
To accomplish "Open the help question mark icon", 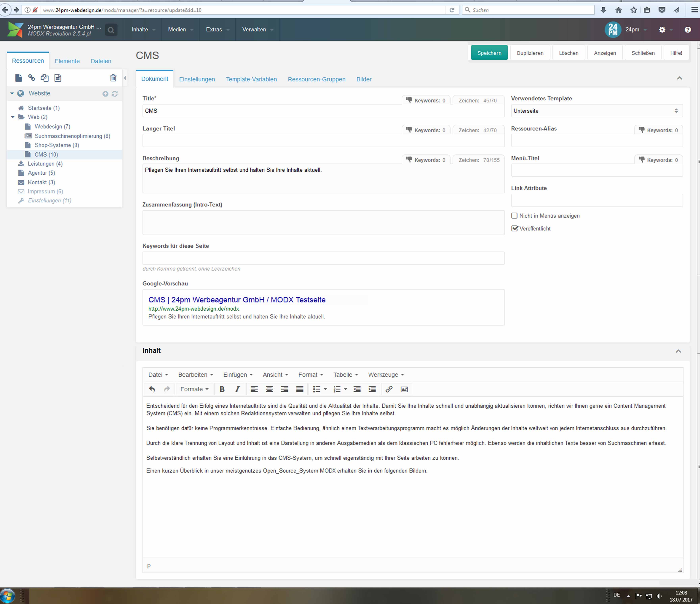I will coord(687,30).
